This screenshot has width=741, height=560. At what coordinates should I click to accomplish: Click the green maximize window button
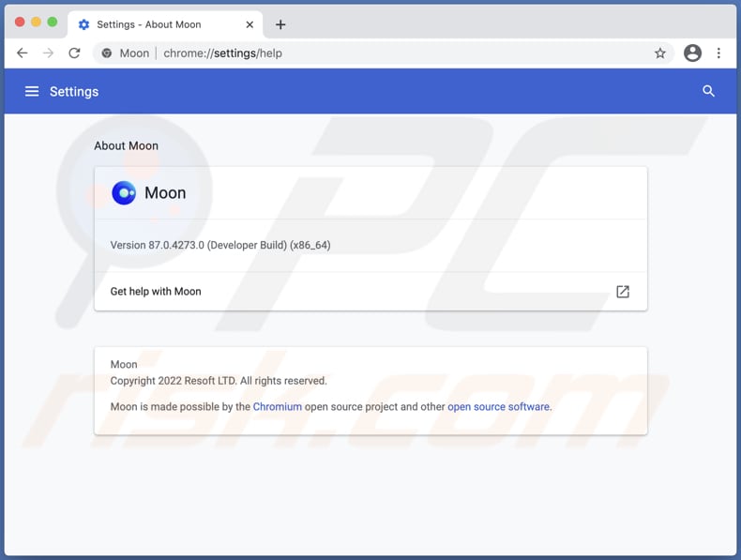[53, 22]
